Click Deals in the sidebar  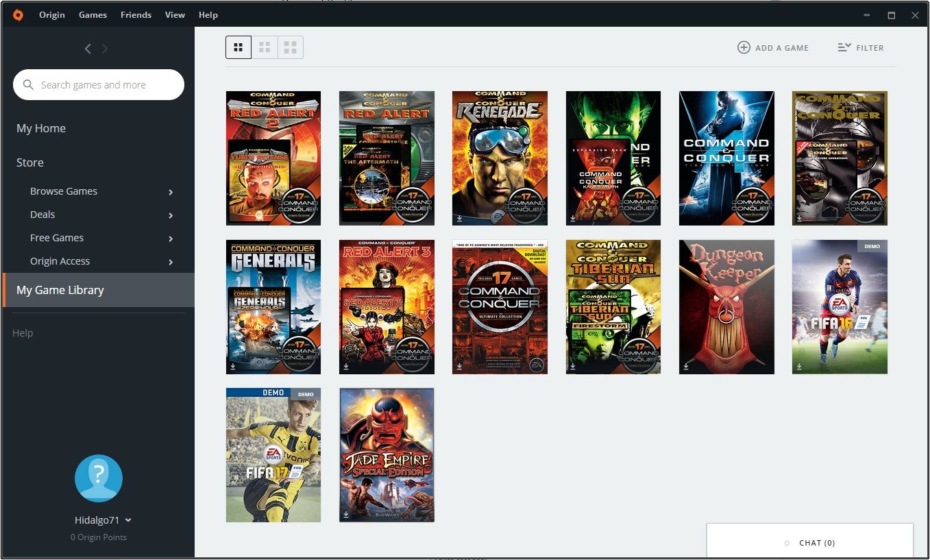point(42,215)
